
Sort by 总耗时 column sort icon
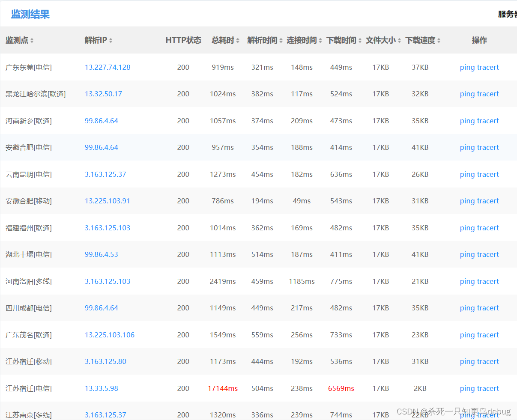[238, 40]
